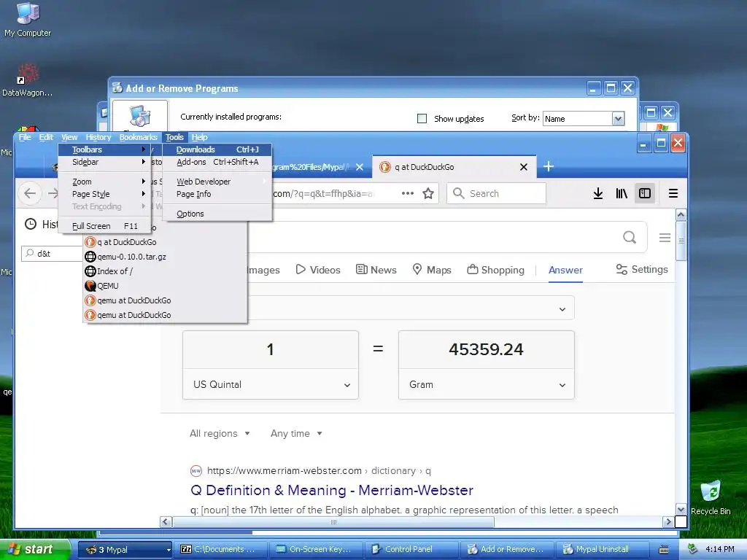Switch to the Maps search tab
The image size is (747, 560).
click(x=432, y=270)
